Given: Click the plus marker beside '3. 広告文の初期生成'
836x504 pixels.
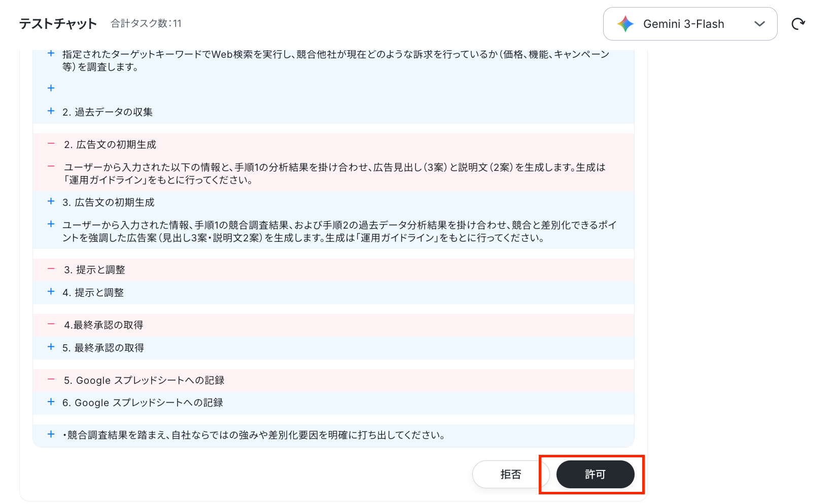Looking at the screenshot, I should [51, 201].
